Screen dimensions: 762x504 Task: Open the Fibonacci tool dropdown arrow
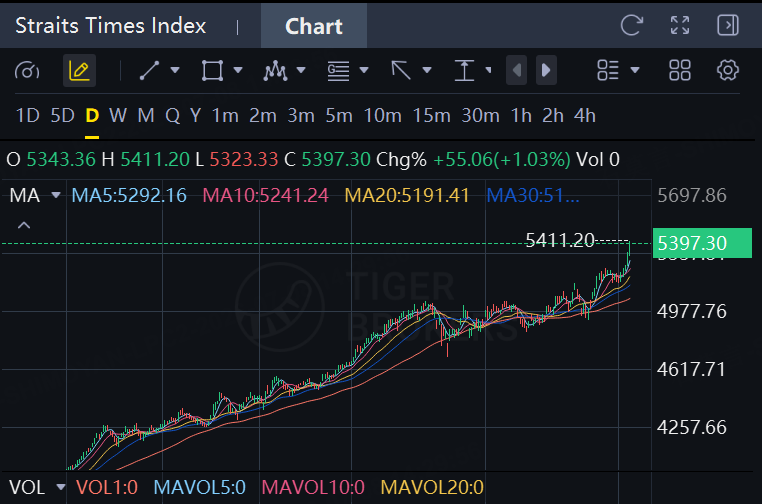pos(364,70)
